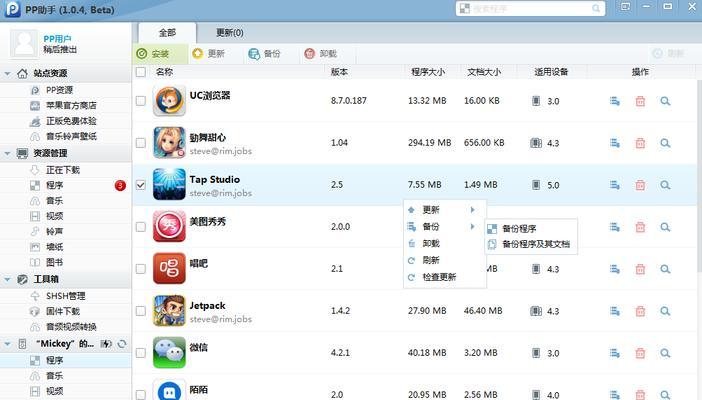
Task: Choose 卸载 in context menu
Action: coord(431,244)
